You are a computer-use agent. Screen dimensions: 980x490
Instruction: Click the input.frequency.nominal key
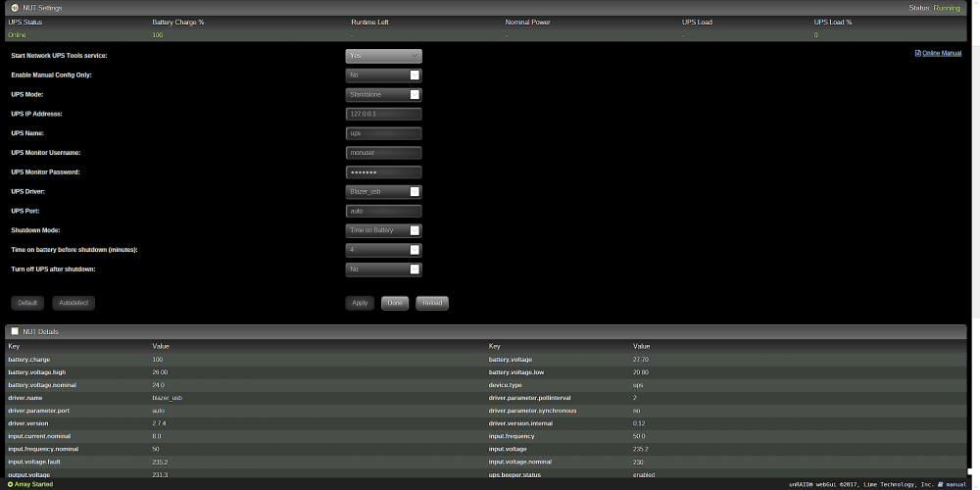pos(43,450)
